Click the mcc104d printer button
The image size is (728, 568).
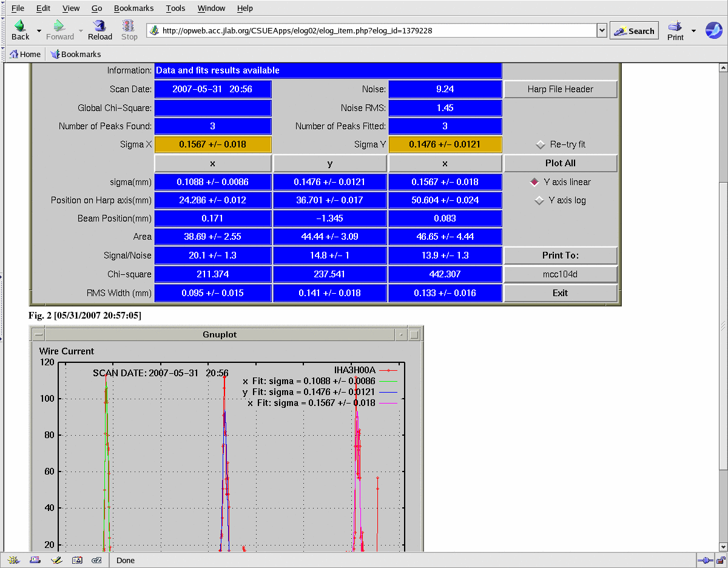(x=561, y=274)
